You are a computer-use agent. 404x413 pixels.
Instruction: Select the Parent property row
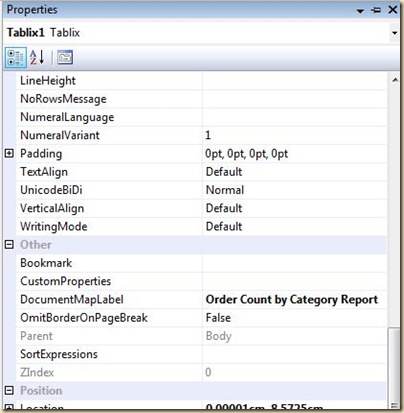click(201, 336)
